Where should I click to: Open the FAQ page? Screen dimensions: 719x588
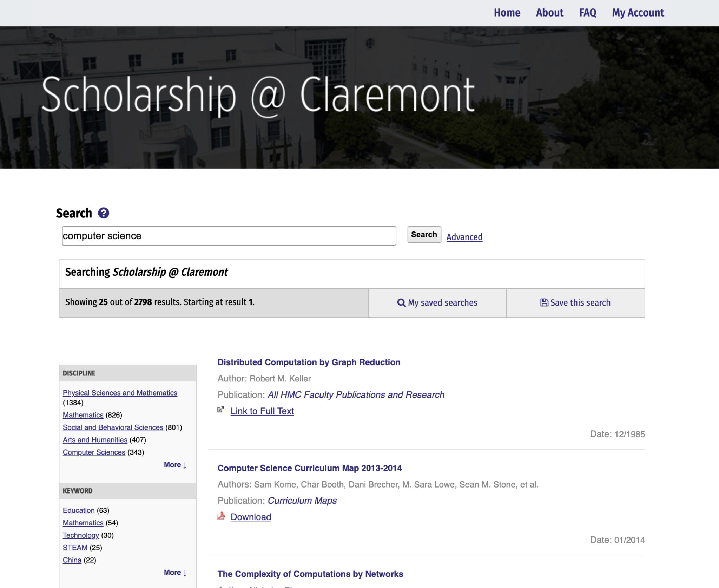[587, 13]
